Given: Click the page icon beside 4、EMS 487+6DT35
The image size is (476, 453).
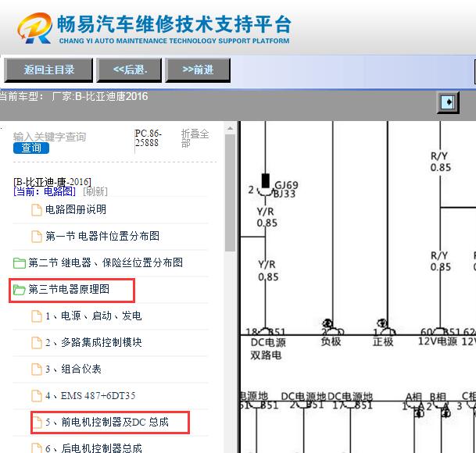Looking at the screenshot, I should (x=37, y=396).
